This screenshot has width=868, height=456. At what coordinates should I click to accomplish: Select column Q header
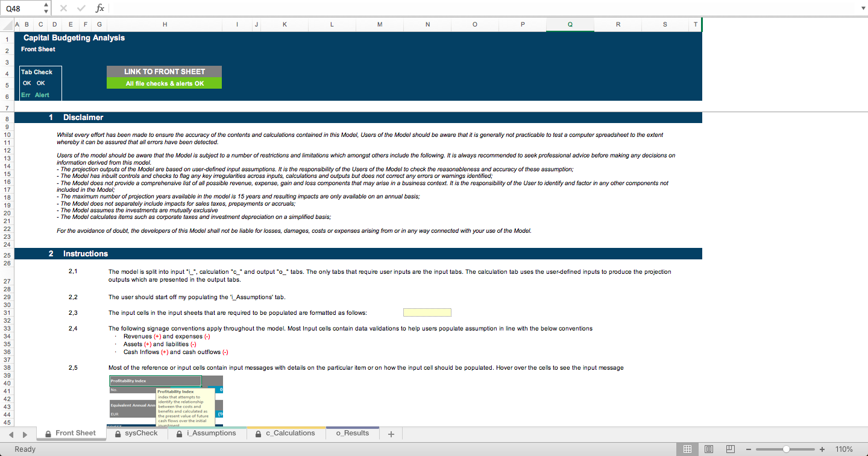570,24
